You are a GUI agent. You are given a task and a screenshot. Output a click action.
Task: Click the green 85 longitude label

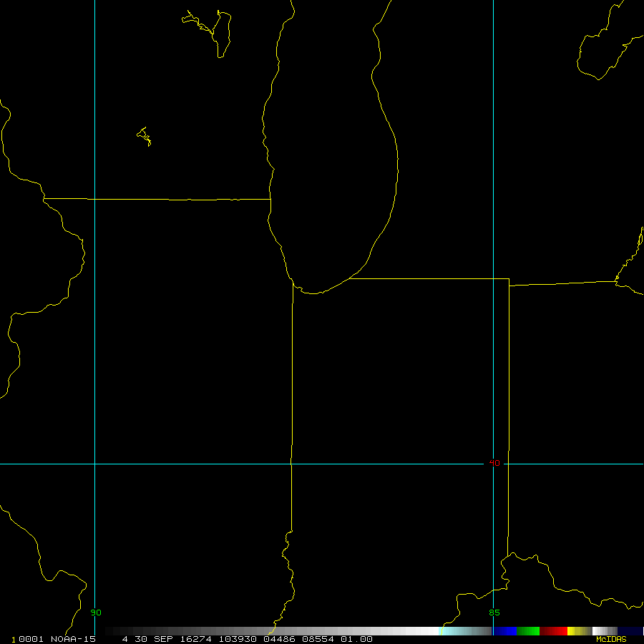point(494,613)
